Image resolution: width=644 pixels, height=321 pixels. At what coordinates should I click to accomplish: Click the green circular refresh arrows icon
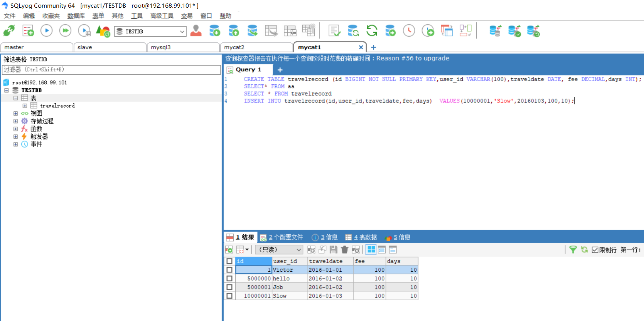372,30
